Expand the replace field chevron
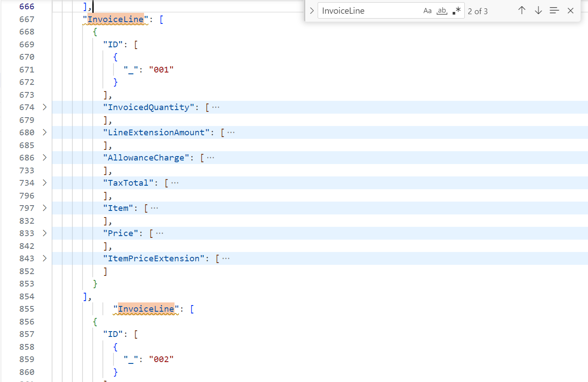 [312, 11]
